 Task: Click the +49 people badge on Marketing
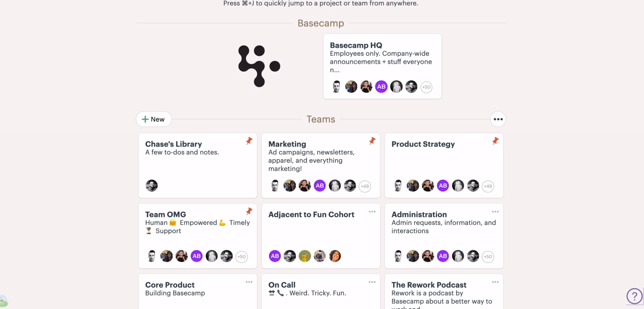(365, 186)
